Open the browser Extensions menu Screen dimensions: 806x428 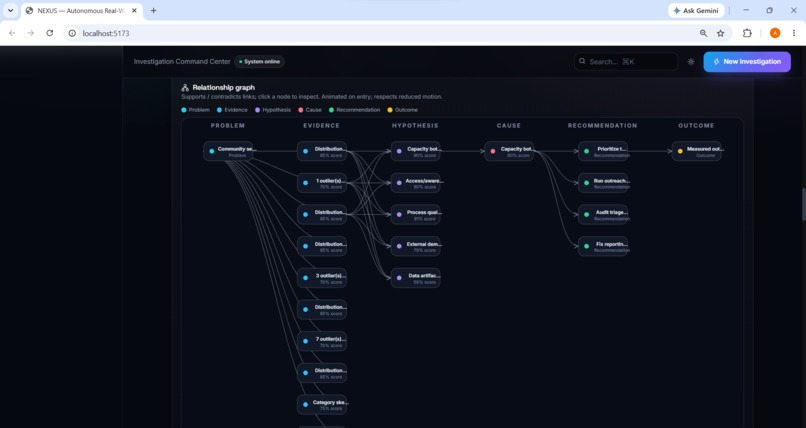tap(747, 33)
